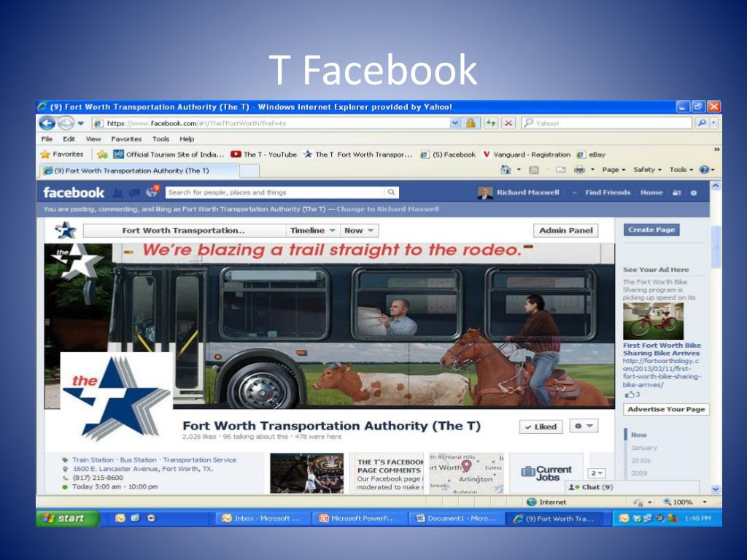Click the IE Back navigation button

(47, 123)
